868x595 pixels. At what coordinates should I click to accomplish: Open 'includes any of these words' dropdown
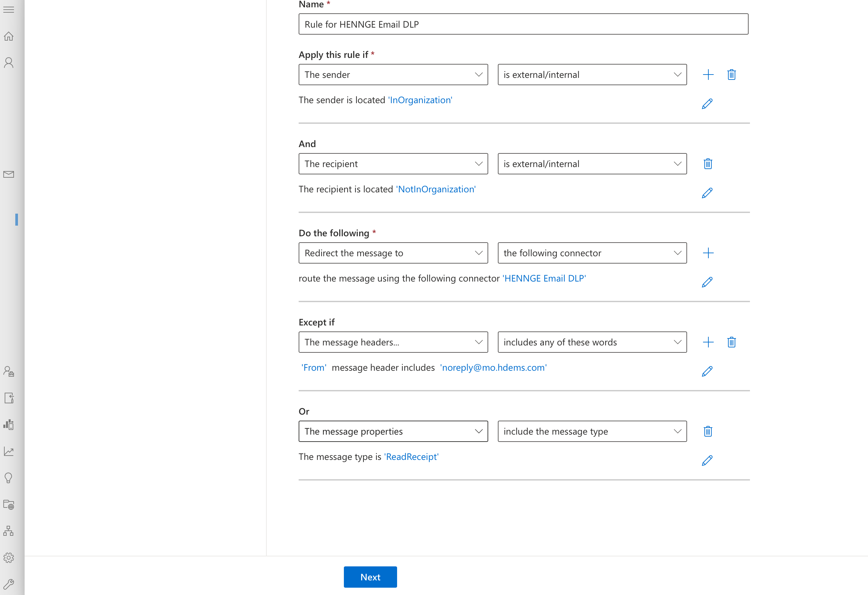coord(592,342)
